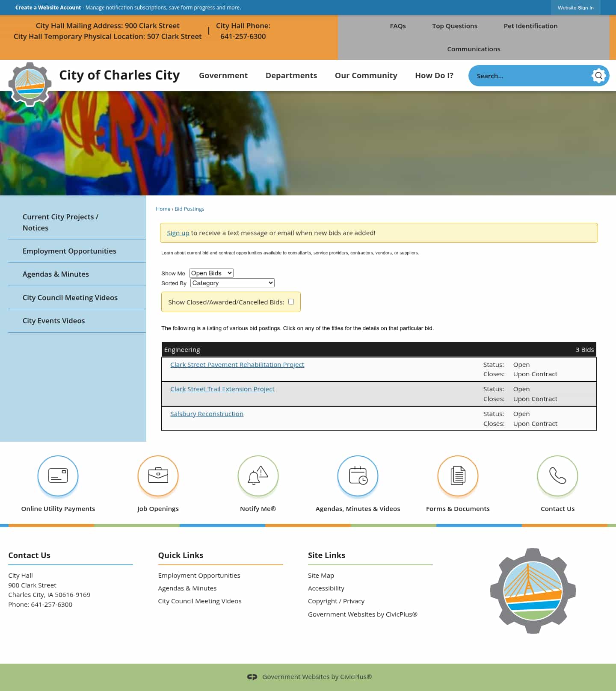Click the Contact Us footer heading
The height and width of the screenshot is (691, 616).
click(29, 555)
